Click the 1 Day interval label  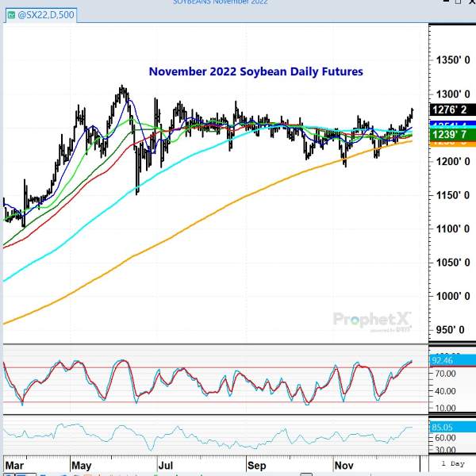(x=453, y=463)
